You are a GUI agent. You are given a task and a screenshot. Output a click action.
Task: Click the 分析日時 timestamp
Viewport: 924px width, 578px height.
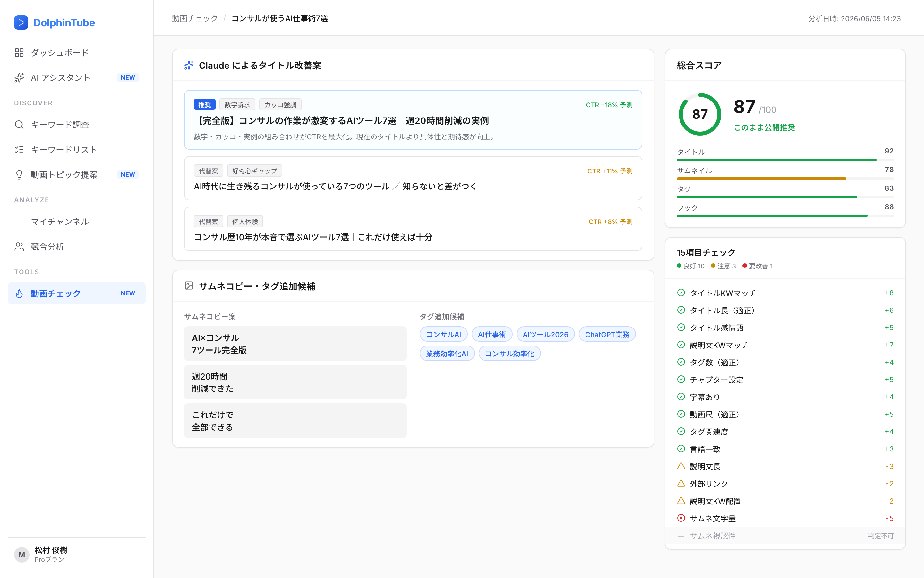click(854, 18)
